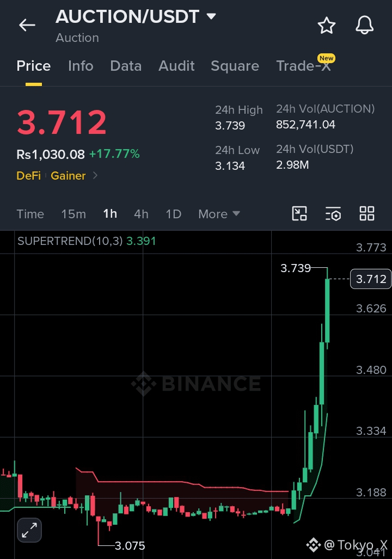Tap the back arrow icon
Viewport: 392px width, 559px height.
(27, 26)
